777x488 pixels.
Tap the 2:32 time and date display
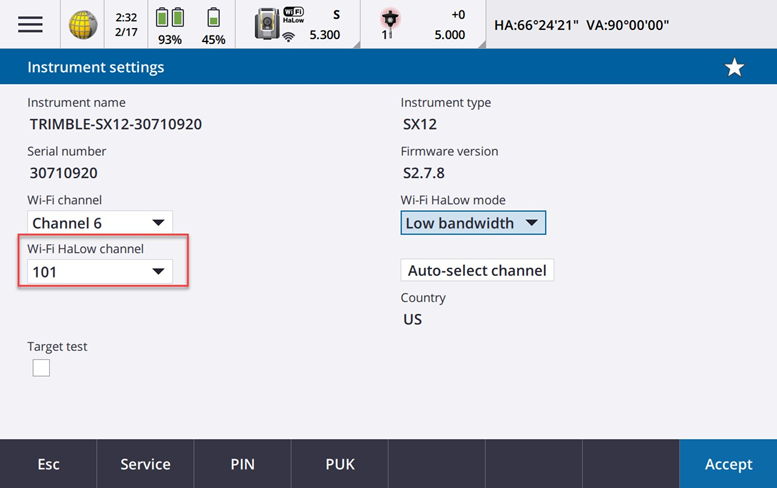[126, 24]
